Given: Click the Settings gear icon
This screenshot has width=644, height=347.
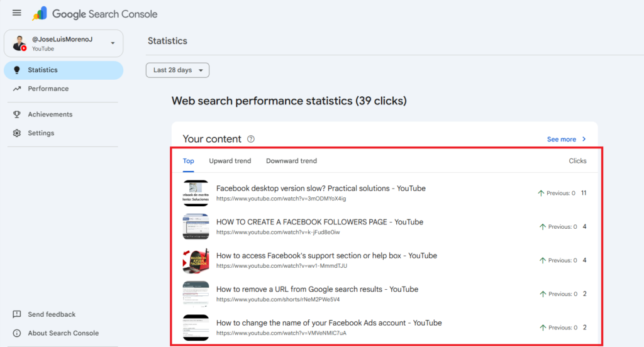Looking at the screenshot, I should point(17,133).
